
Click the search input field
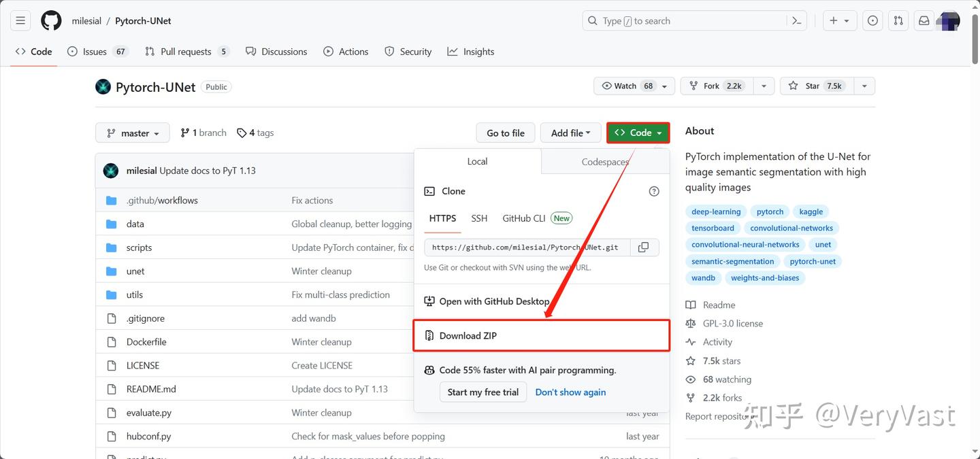[x=687, y=21]
